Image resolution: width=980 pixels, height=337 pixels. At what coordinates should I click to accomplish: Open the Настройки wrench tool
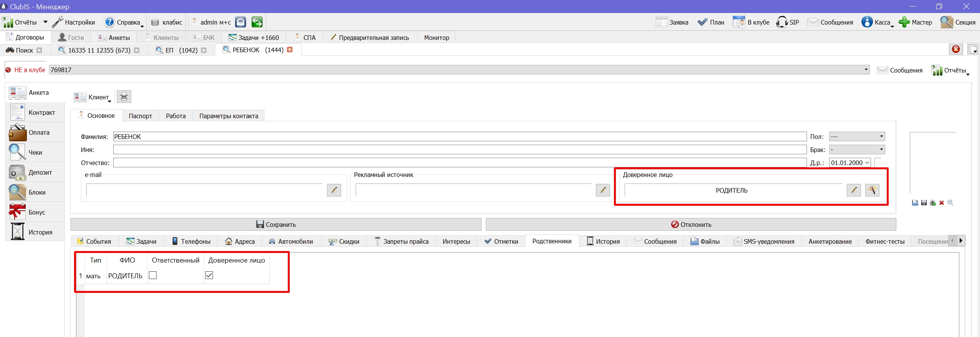(x=74, y=22)
